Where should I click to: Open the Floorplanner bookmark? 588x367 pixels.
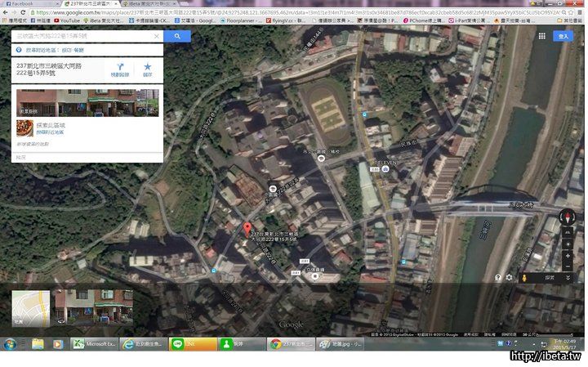[x=240, y=20]
